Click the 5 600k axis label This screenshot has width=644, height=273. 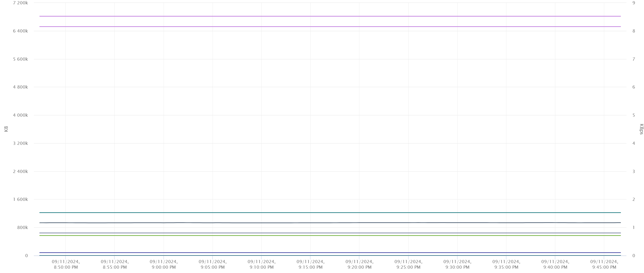[x=20, y=59]
